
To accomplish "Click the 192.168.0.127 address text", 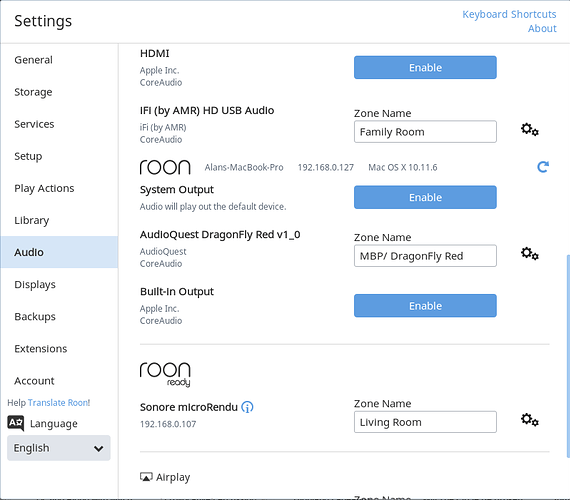I will [x=326, y=167].
